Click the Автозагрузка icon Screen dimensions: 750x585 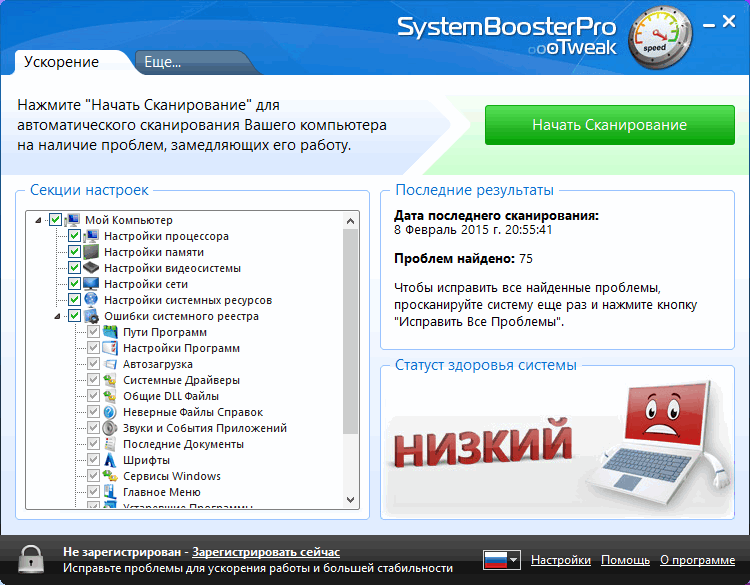[110, 364]
